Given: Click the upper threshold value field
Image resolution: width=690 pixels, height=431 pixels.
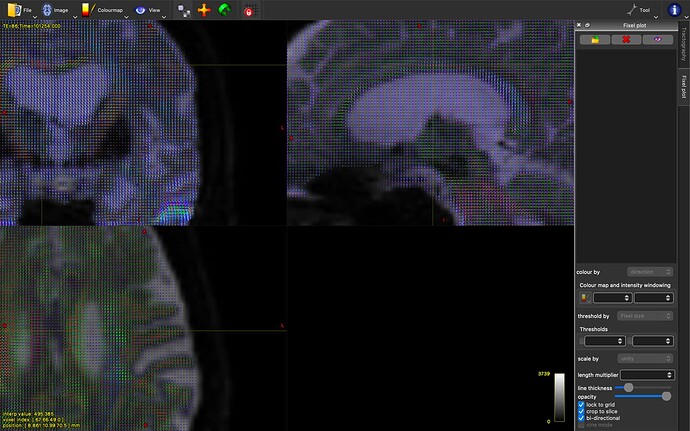Looking at the screenshot, I should (x=653, y=341).
